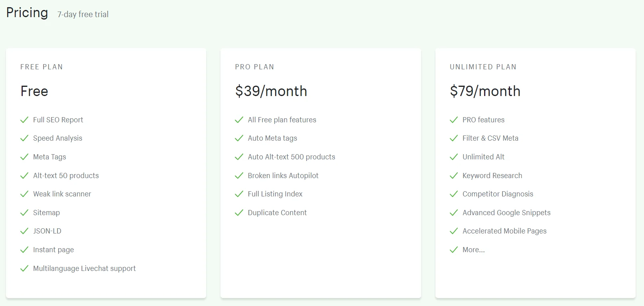Click the UNLIMITED PLAN heading

click(483, 67)
